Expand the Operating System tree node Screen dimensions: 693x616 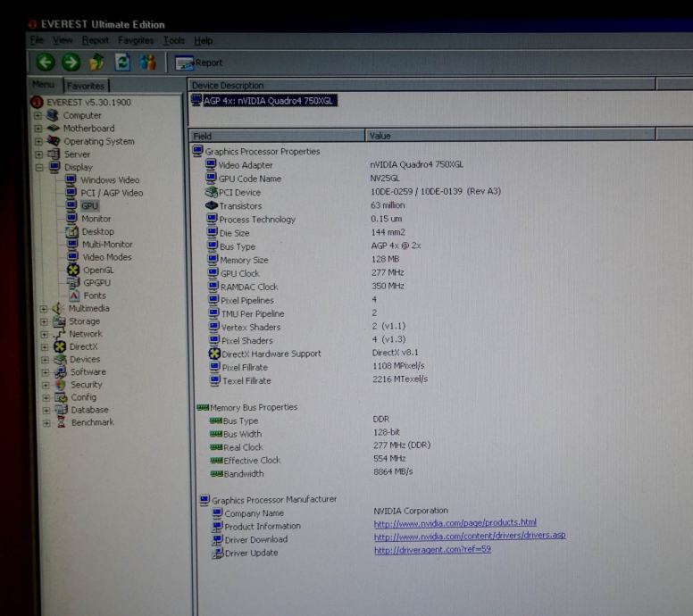[39, 141]
